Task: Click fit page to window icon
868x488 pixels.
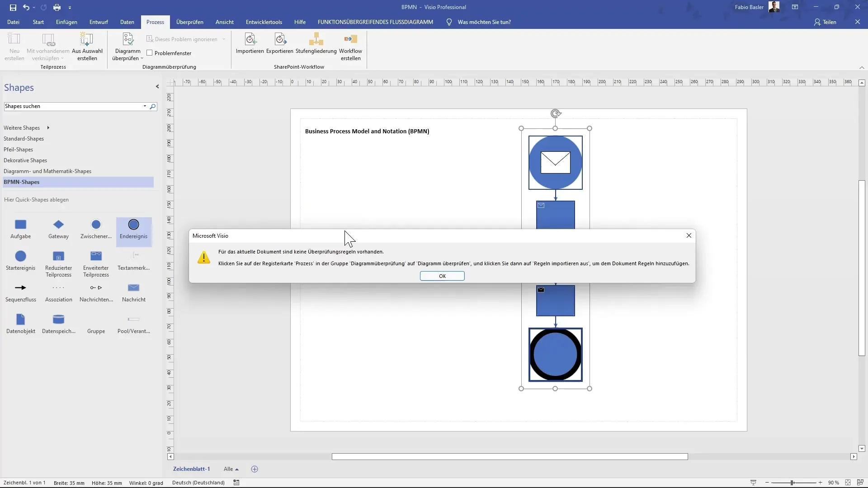Action: [x=848, y=483]
